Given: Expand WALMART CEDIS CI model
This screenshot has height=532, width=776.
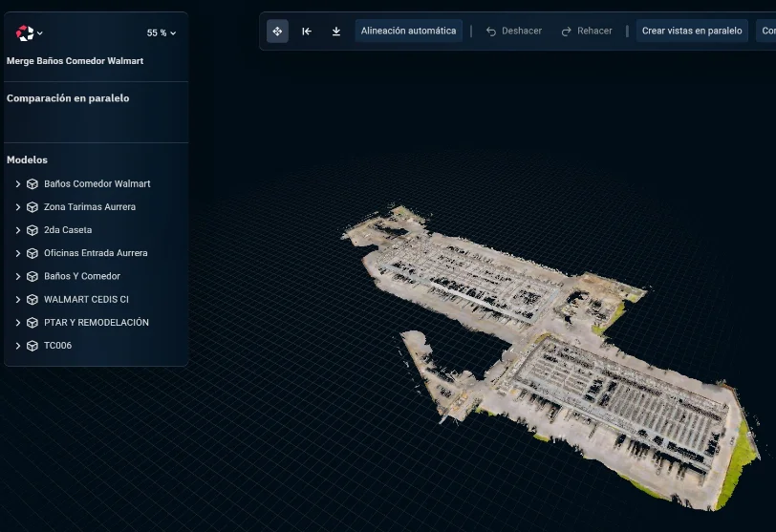Looking at the screenshot, I should point(18,300).
